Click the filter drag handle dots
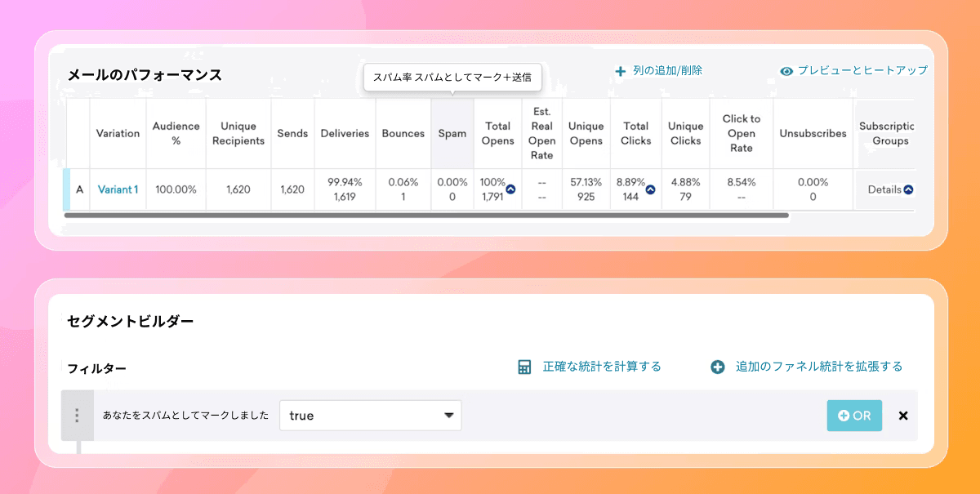Viewport: 980px width, 494px height. point(77,416)
